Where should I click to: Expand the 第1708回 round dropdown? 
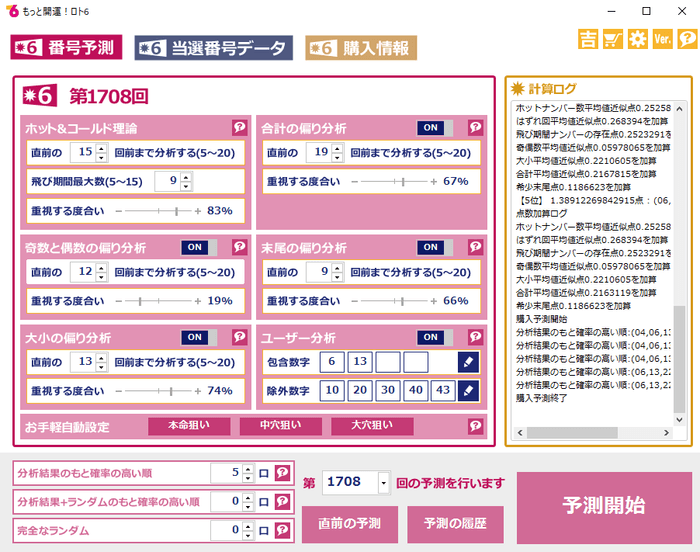(x=383, y=483)
